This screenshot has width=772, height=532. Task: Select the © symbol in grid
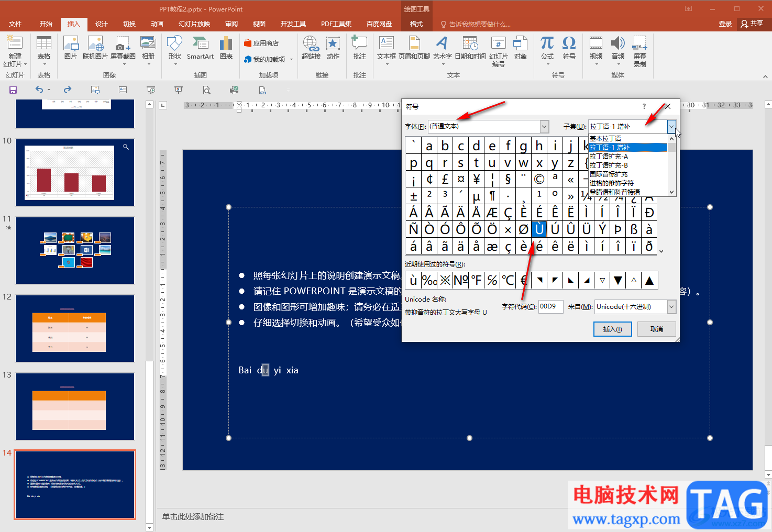click(539, 179)
